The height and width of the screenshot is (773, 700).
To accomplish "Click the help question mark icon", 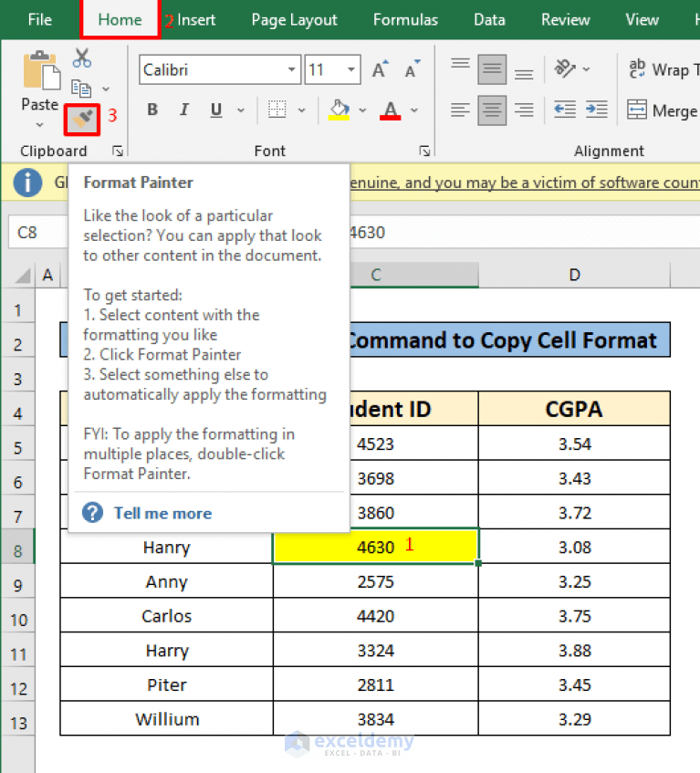I will point(93,513).
